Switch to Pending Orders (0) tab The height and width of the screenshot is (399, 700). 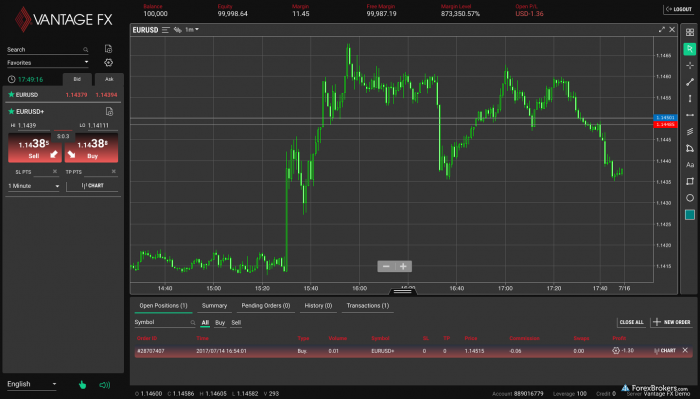(x=266, y=306)
